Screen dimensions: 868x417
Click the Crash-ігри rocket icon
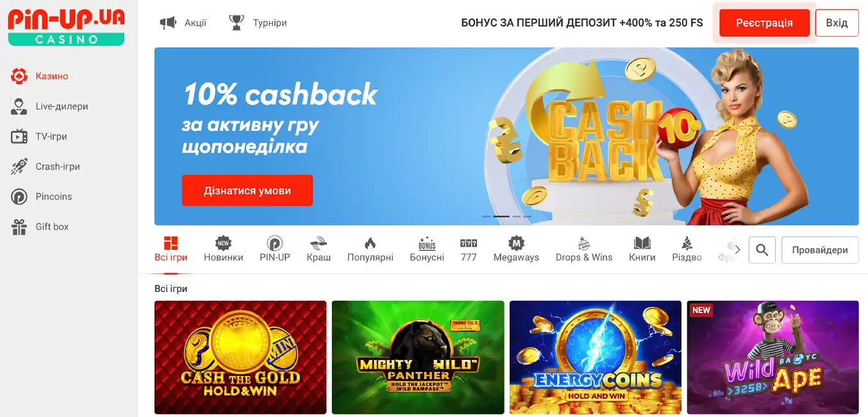pyautogui.click(x=19, y=167)
